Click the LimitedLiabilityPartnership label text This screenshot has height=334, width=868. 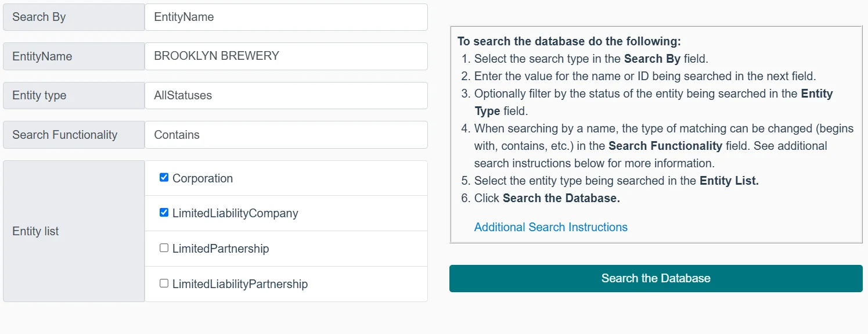point(240,284)
